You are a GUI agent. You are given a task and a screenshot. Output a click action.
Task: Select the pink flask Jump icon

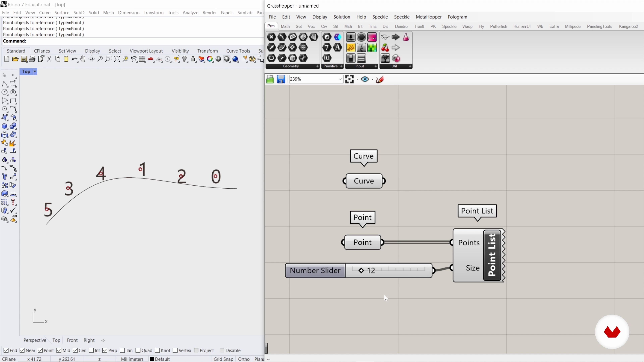(406, 37)
